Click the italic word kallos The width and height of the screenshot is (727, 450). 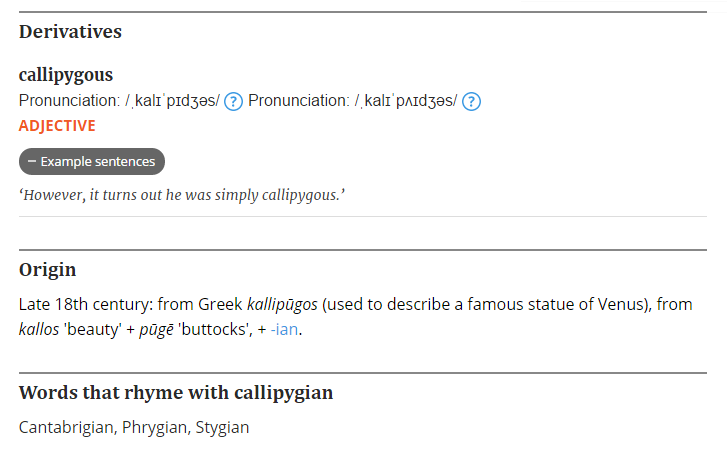point(39,329)
